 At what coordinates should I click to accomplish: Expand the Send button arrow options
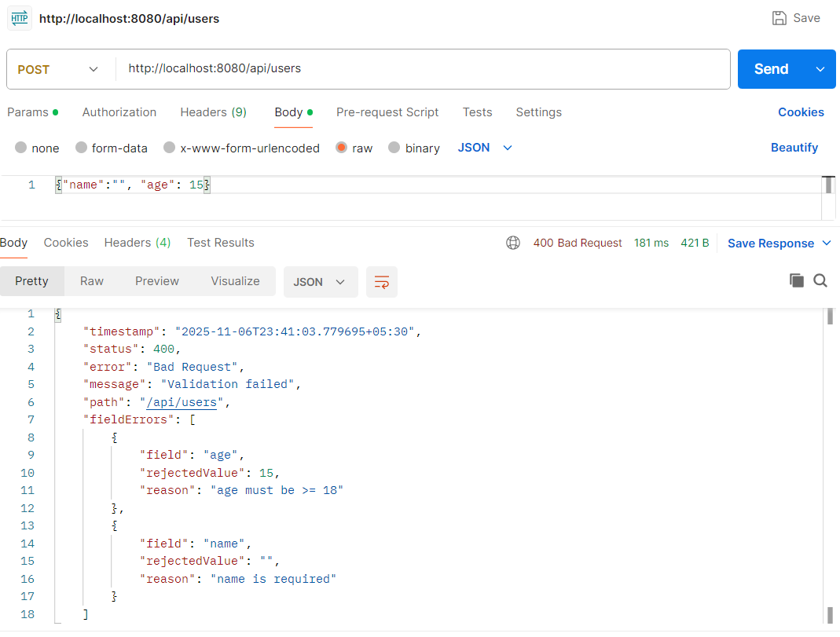pyautogui.click(x=820, y=69)
